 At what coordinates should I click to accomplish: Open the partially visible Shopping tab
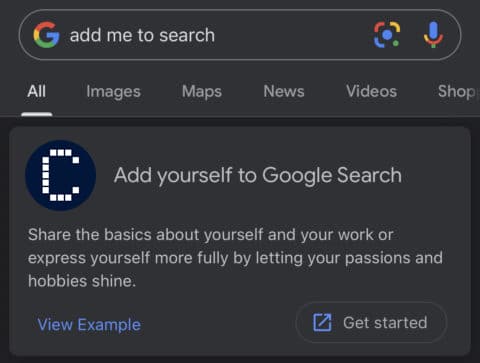tap(457, 92)
